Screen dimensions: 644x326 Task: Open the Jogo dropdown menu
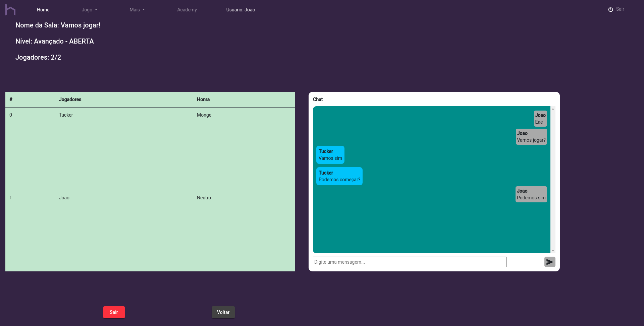point(90,10)
